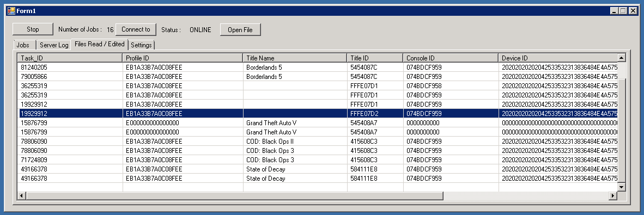Click Console ID cell 074BDCF958

tap(451, 85)
